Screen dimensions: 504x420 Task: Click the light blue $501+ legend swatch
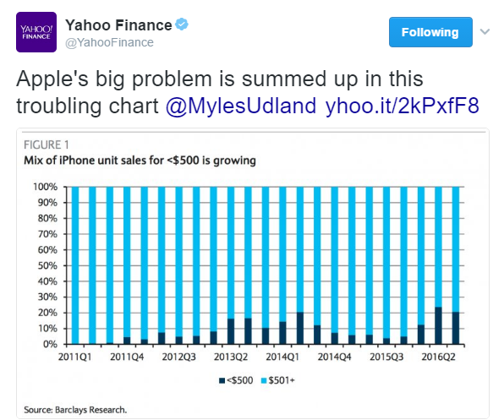pyautogui.click(x=264, y=380)
